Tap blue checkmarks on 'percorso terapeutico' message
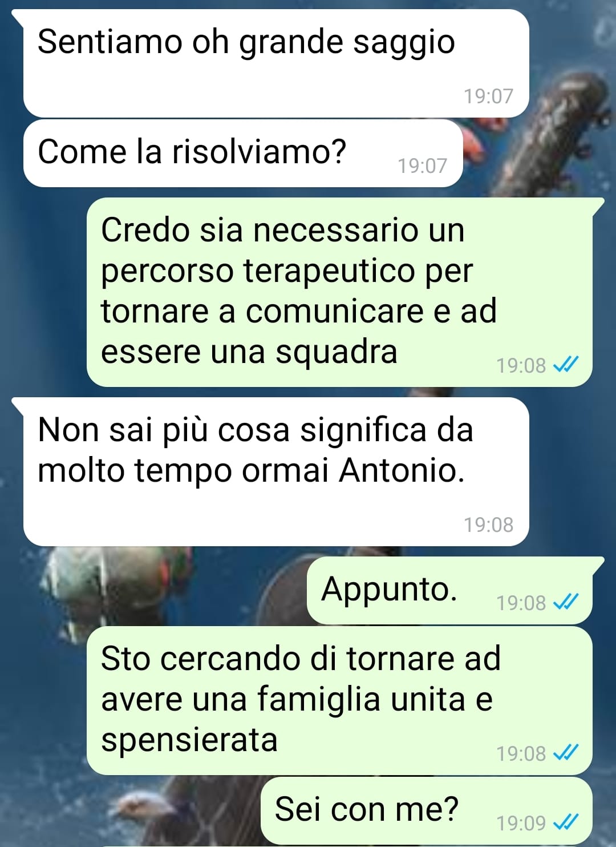 pos(566,365)
